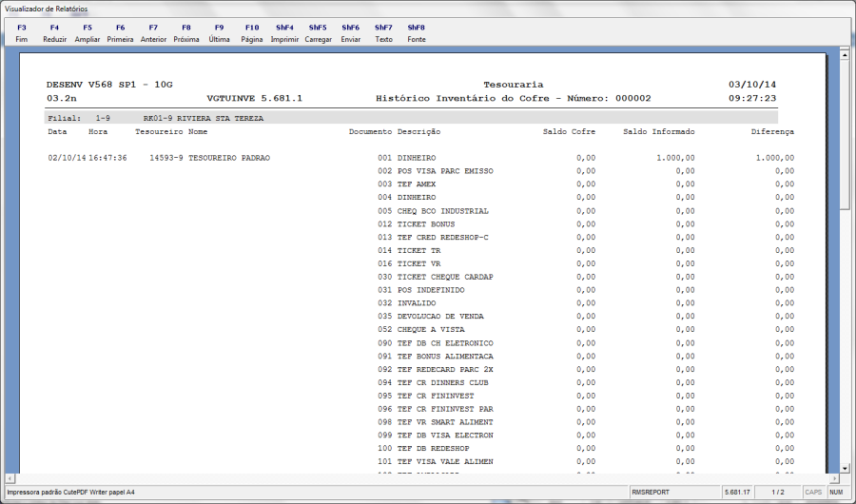This screenshot has height=504, width=856.
Task: Click '14593-9 TESOUREIRO PADRAO' entry
Action: pyautogui.click(x=209, y=158)
